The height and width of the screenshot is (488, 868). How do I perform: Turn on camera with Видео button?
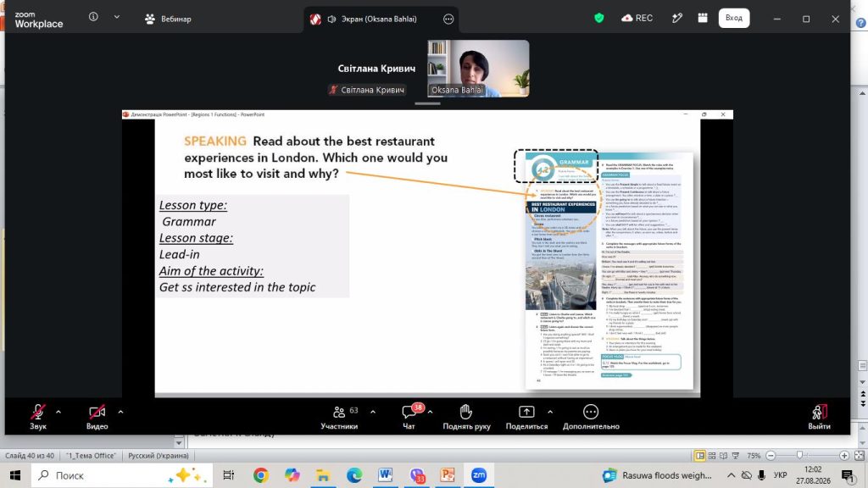[x=97, y=417]
